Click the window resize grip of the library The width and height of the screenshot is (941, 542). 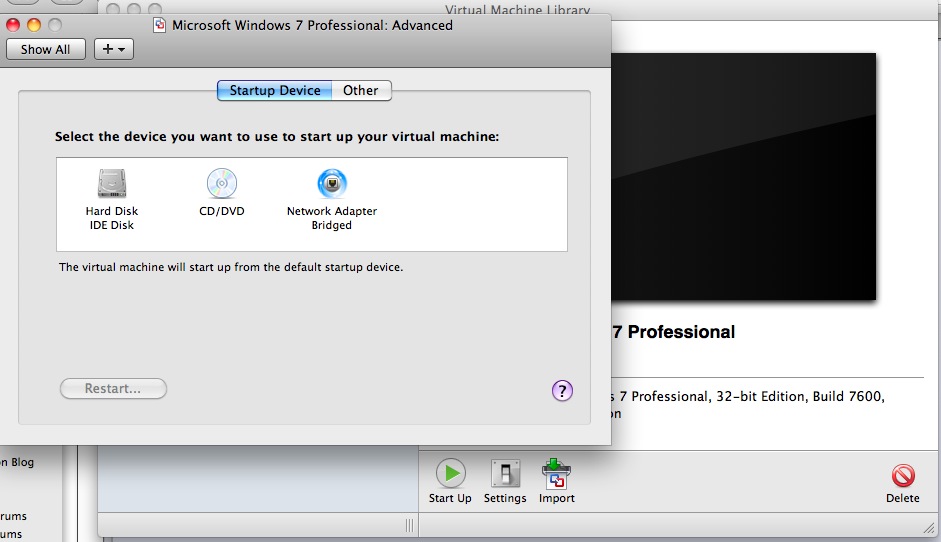click(x=929, y=528)
